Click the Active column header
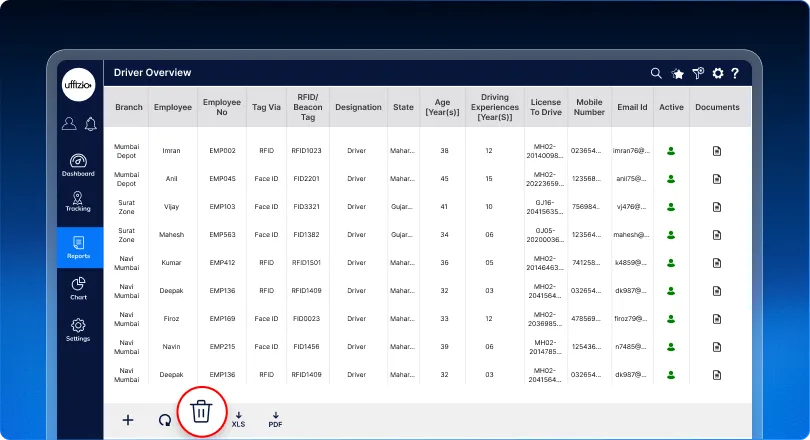 [671, 107]
